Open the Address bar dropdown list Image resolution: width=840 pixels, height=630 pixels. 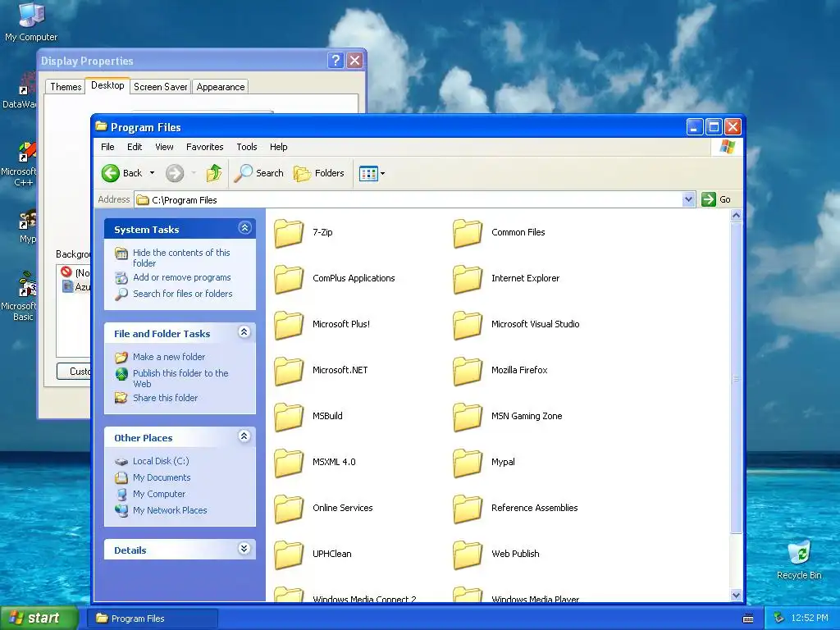pyautogui.click(x=688, y=199)
